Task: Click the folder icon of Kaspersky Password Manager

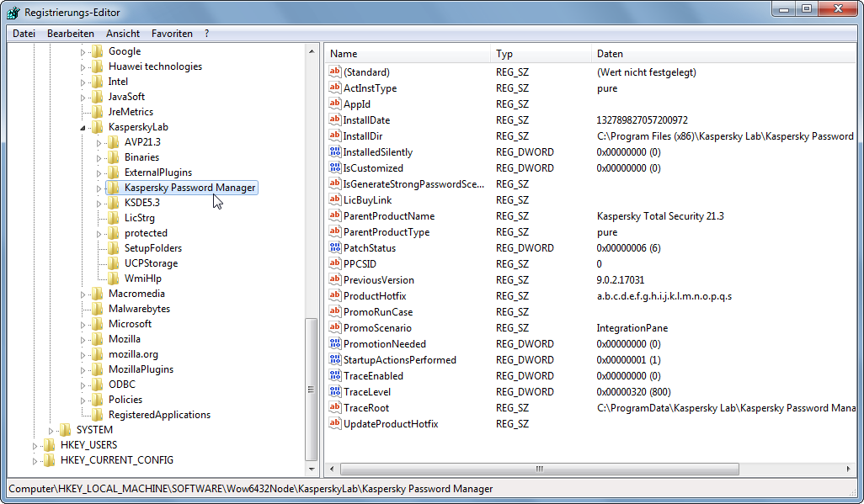Action: 113,188
